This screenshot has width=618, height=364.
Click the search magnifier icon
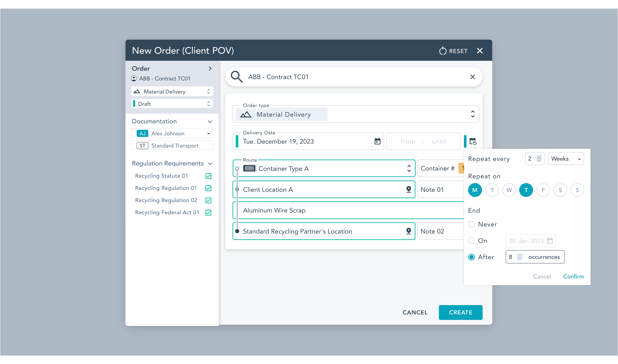point(236,77)
